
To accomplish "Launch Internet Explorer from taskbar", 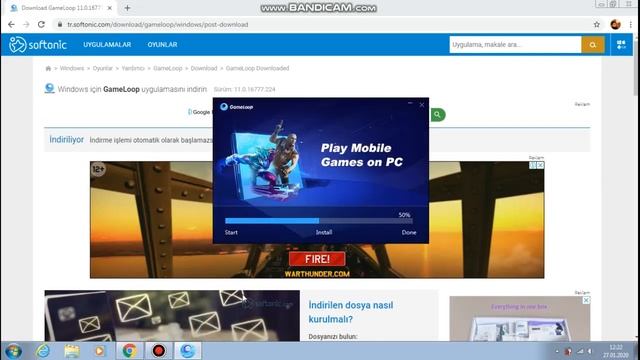I will tap(42, 351).
